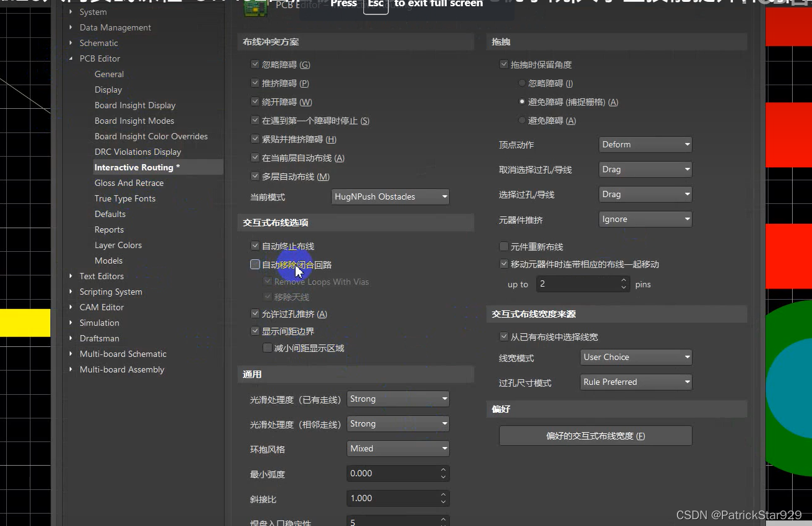Toggle 在遇到第一个障碍时停止 (S) checkbox

255,120
